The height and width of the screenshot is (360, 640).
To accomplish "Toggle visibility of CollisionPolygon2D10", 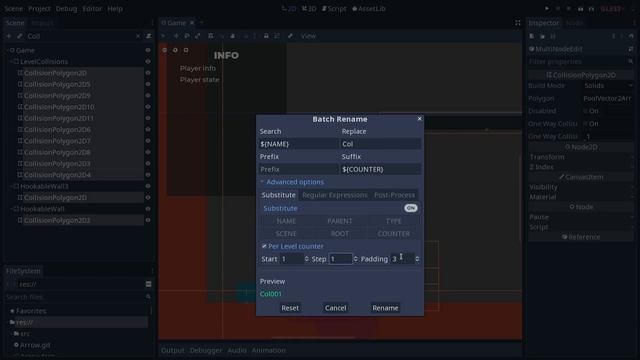I will coord(148,107).
